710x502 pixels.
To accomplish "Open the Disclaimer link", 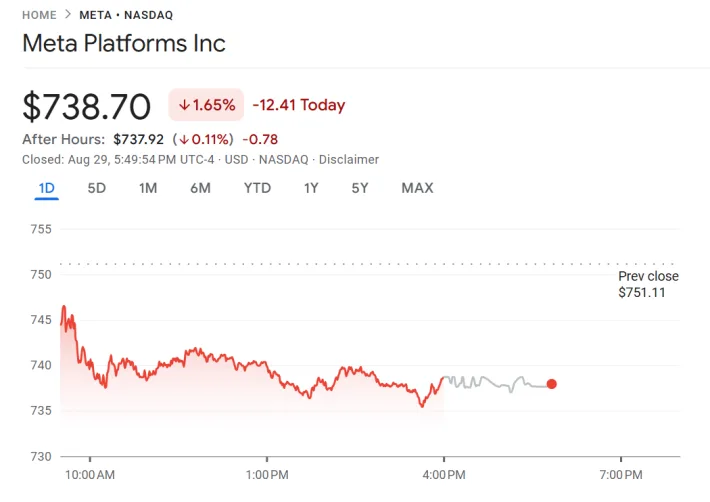I will click(x=347, y=159).
